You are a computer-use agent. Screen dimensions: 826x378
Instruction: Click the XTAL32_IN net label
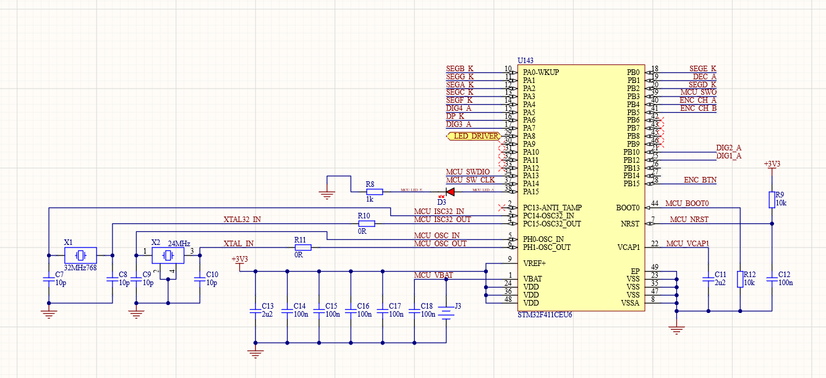click(242, 219)
